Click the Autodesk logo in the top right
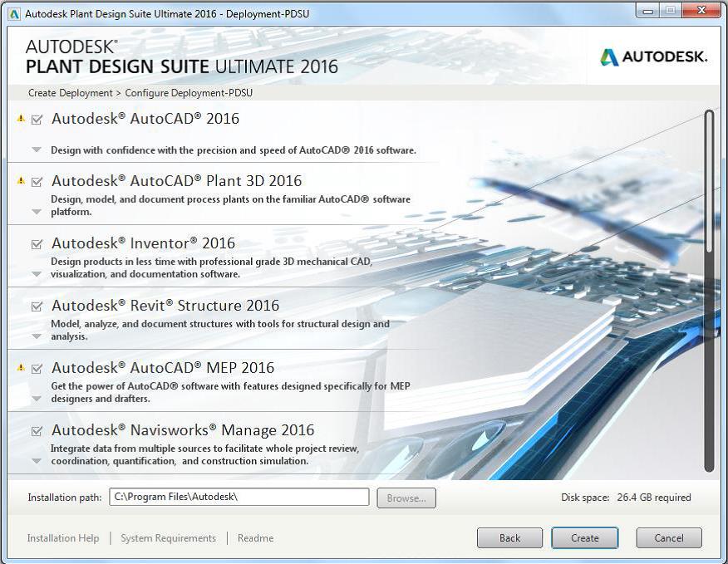This screenshot has height=564, width=728. (653, 58)
